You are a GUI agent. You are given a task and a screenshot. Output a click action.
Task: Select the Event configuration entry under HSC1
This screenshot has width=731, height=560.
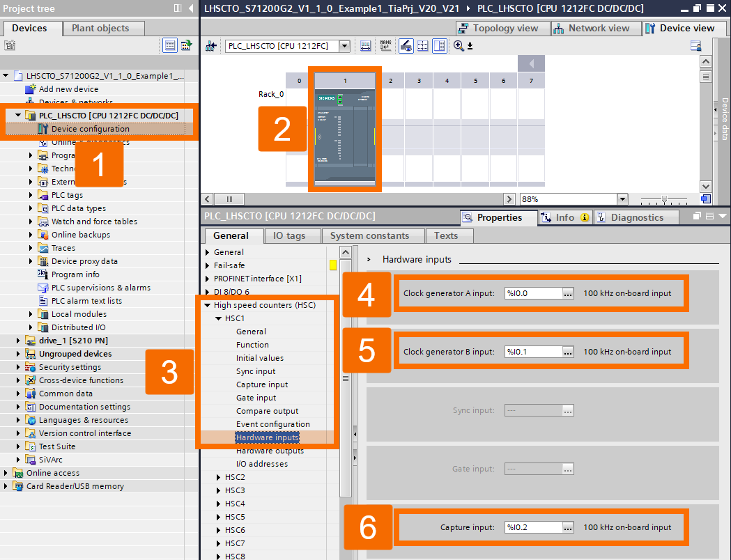click(272, 424)
